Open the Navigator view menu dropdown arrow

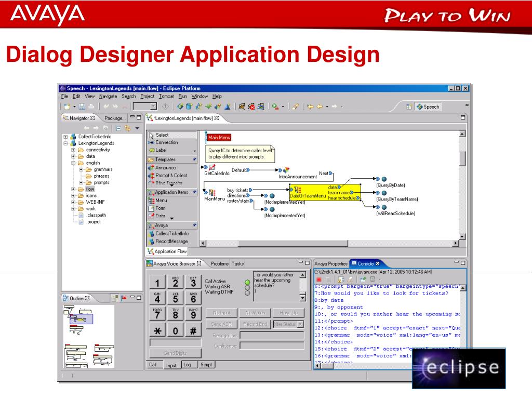tap(137, 128)
